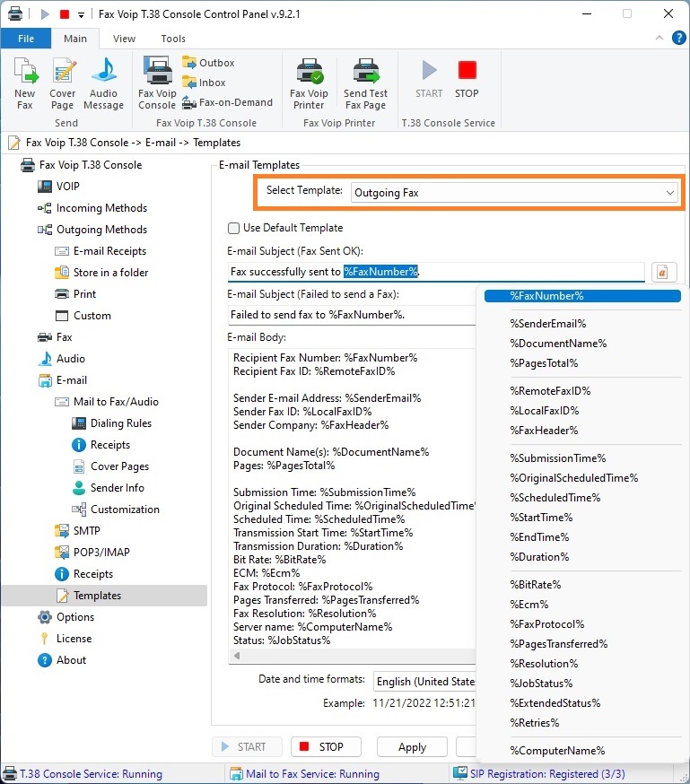Image resolution: width=690 pixels, height=784 pixels.
Task: Open the File tab
Action: click(26, 38)
